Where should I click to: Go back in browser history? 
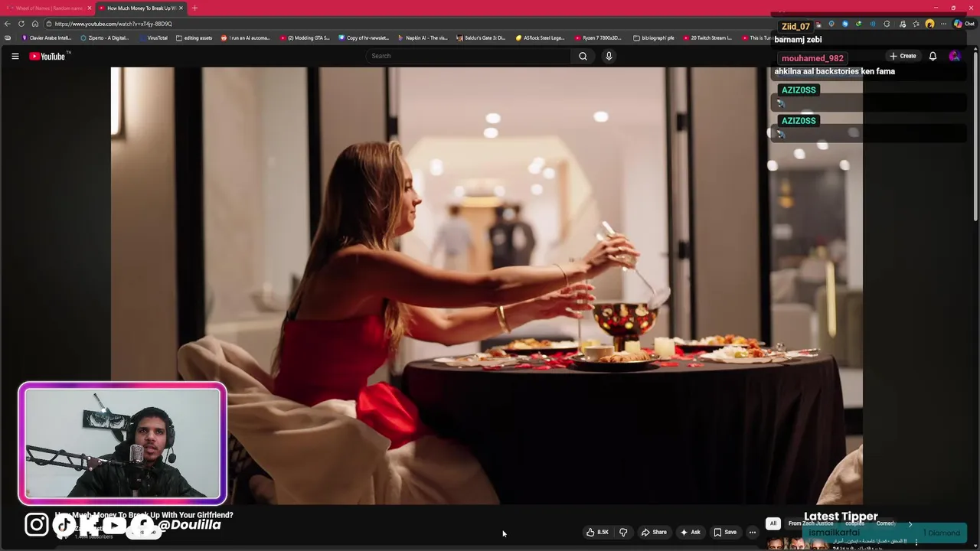tap(8, 24)
